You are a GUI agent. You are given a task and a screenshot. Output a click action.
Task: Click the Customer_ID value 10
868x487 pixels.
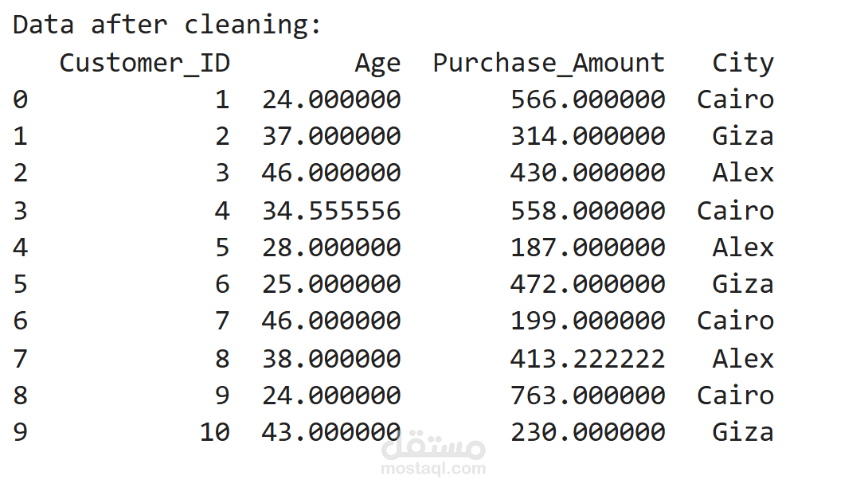point(214,432)
